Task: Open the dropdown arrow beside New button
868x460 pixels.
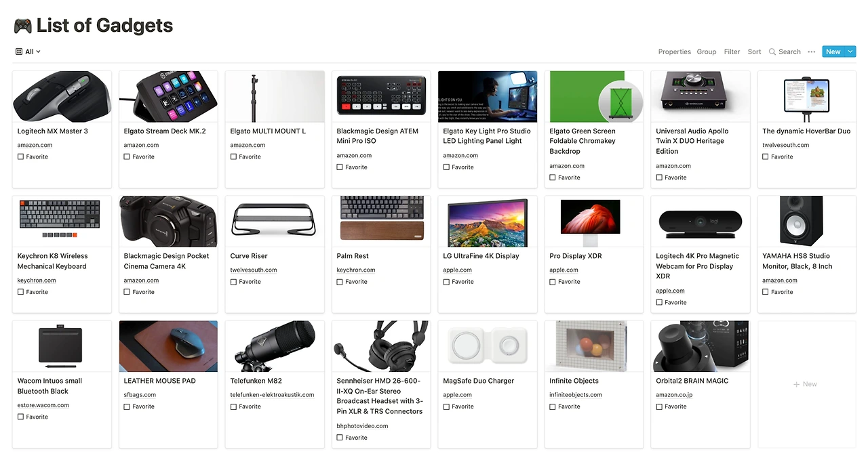Action: (850, 51)
